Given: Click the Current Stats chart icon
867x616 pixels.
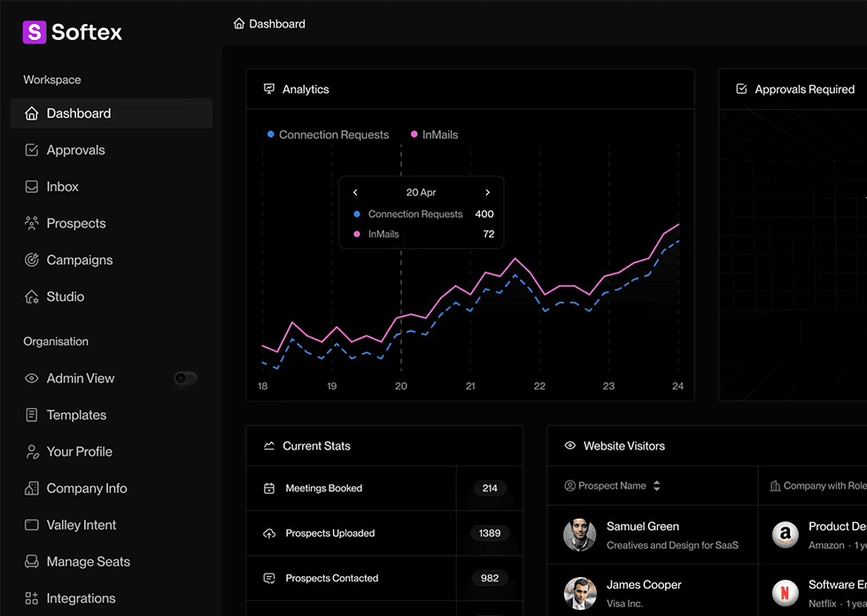Looking at the screenshot, I should click(x=269, y=446).
